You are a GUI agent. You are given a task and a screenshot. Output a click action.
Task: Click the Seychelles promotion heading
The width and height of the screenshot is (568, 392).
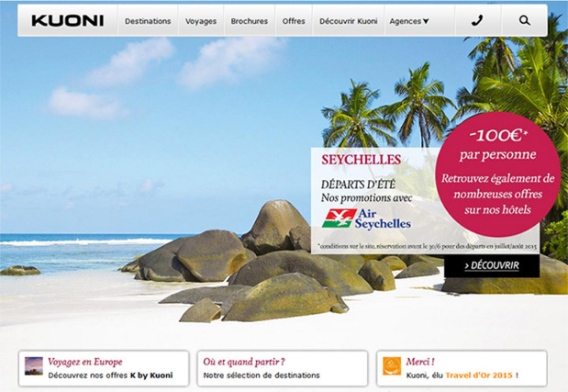pyautogui.click(x=362, y=160)
